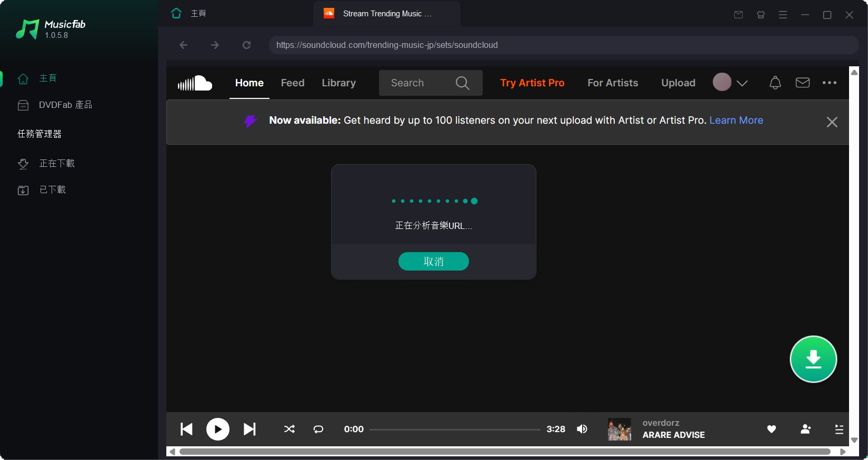The height and width of the screenshot is (460, 868).
Task: Click the 3:28 track duration text
Action: coord(556,429)
